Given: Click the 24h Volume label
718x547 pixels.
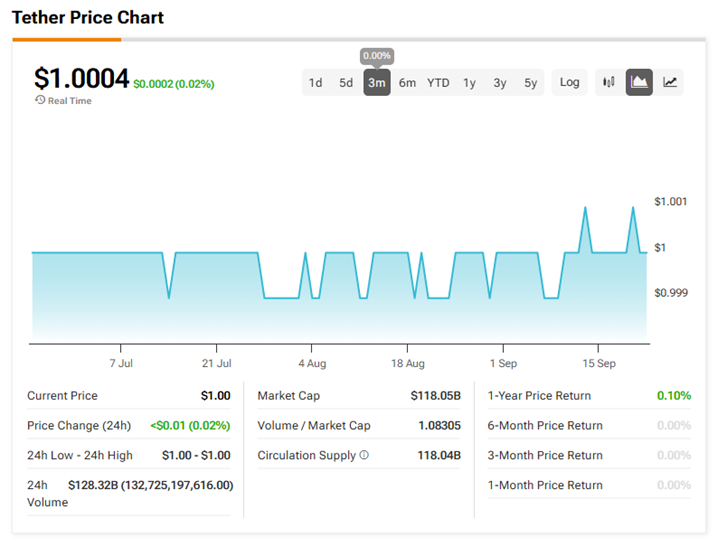Looking at the screenshot, I should (x=47, y=493).
